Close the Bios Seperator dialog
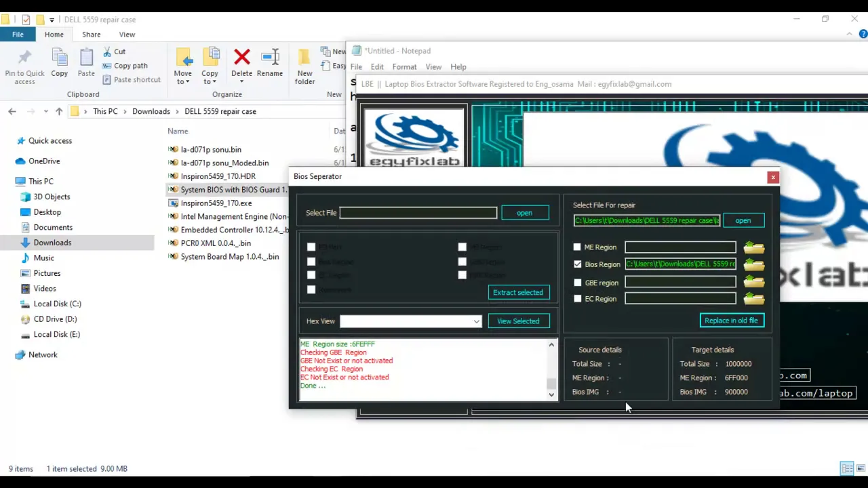The width and height of the screenshot is (868, 488). (x=772, y=177)
